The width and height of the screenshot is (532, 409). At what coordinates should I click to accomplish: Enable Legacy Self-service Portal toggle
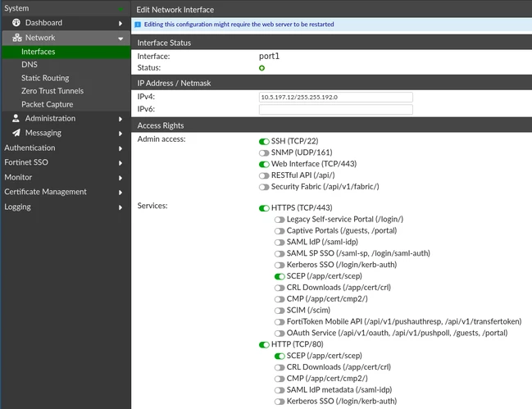280,220
